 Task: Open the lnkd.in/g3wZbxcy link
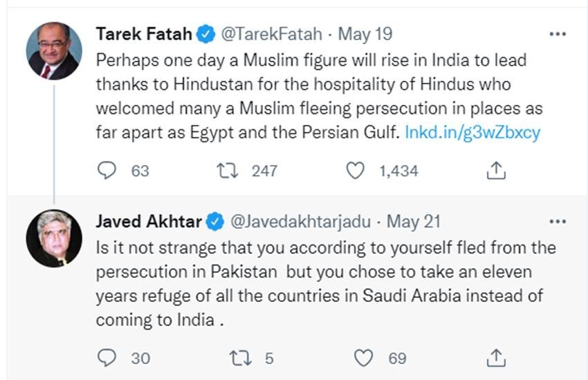click(472, 133)
